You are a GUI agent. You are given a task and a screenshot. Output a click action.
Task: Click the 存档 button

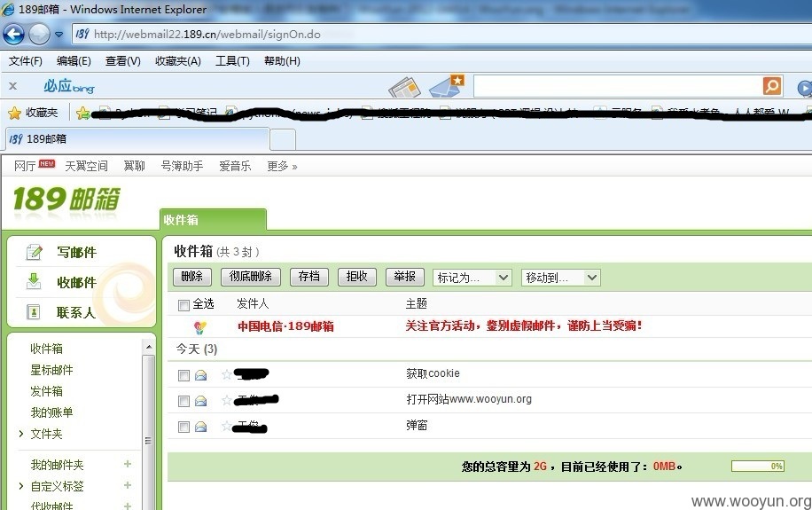coord(309,277)
